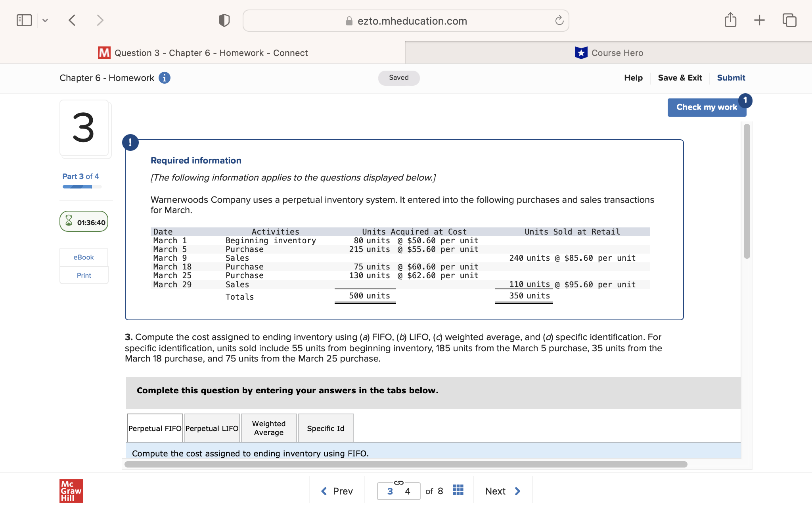This screenshot has height=508, width=812.
Task: Click the privacy shield icon in Safari toolbar
Action: click(224, 20)
